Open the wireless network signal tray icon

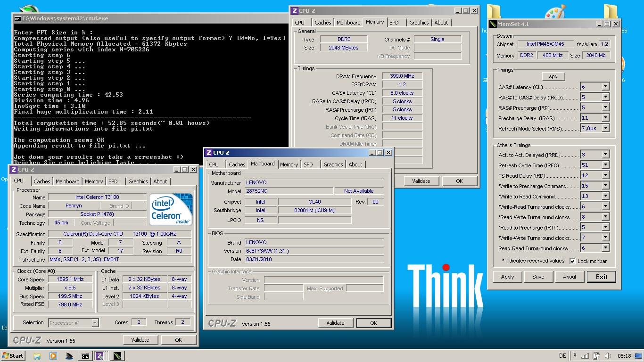coord(585,356)
